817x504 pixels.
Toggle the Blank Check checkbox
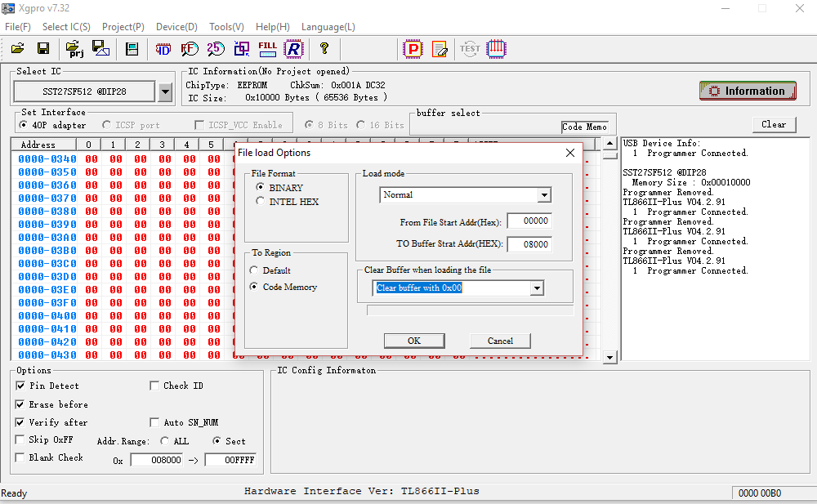click(x=20, y=458)
